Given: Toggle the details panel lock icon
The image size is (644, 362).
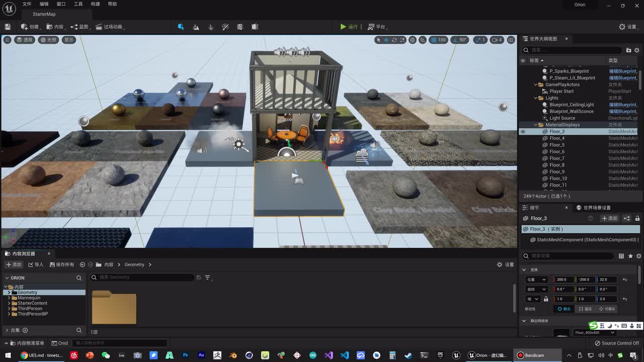Looking at the screenshot, I should coord(637,218).
